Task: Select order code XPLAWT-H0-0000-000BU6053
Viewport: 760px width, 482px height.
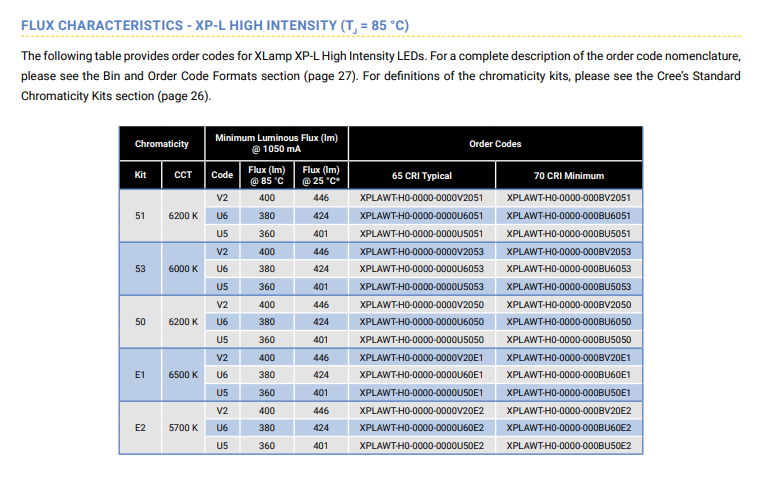Action: point(569,269)
